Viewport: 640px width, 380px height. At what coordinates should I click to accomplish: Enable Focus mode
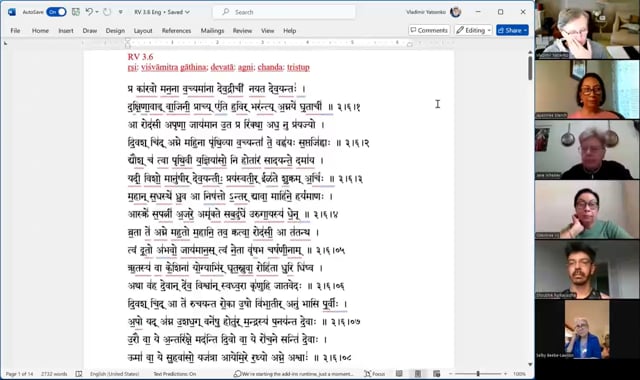pyautogui.click(x=375, y=374)
